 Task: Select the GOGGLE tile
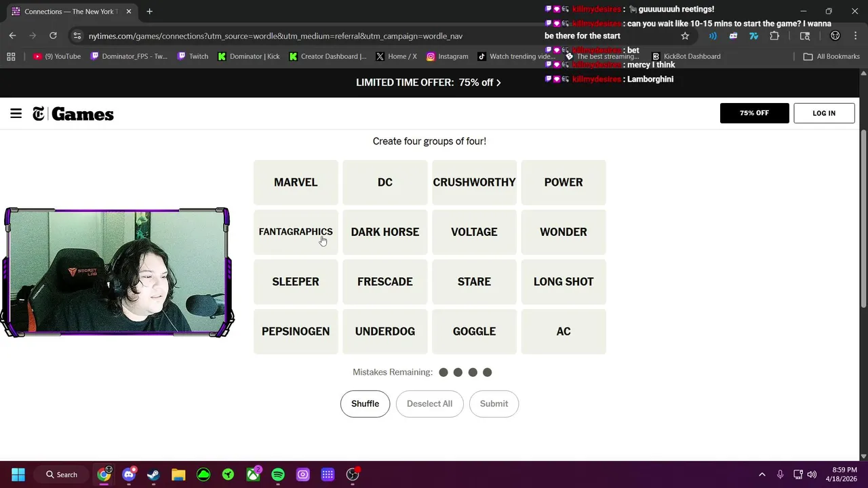tap(474, 331)
